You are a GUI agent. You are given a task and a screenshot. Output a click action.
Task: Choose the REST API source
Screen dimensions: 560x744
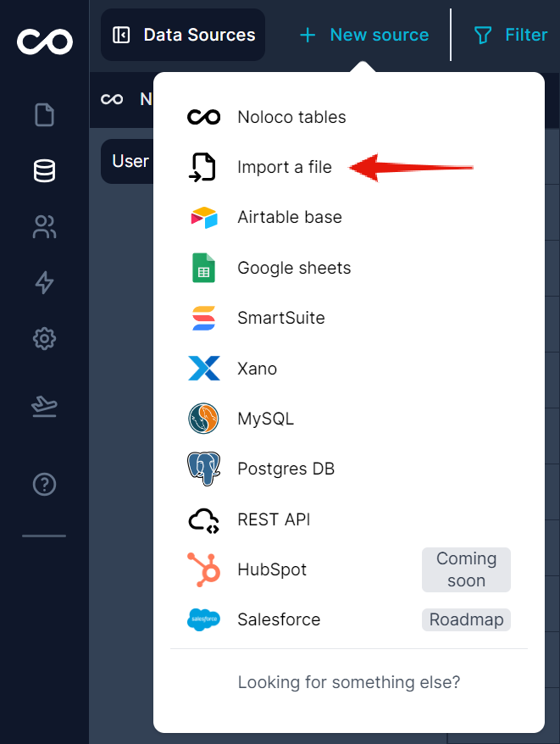point(274,519)
